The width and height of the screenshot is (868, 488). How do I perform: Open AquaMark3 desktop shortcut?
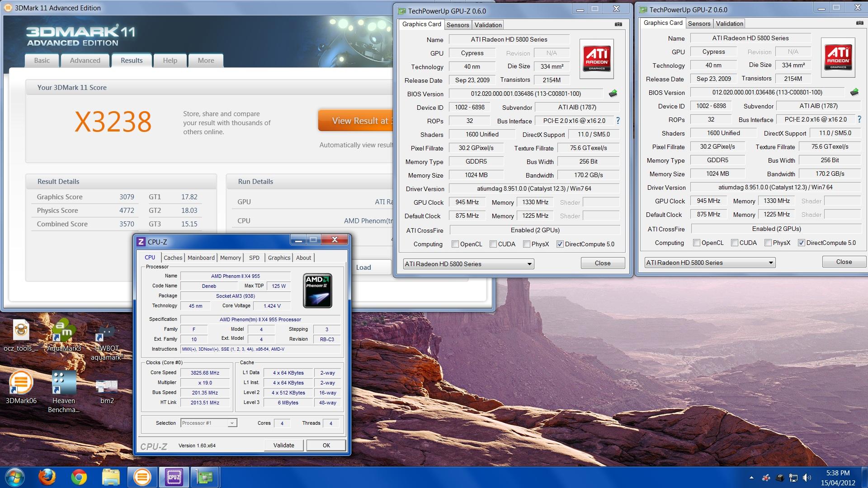[x=64, y=336]
